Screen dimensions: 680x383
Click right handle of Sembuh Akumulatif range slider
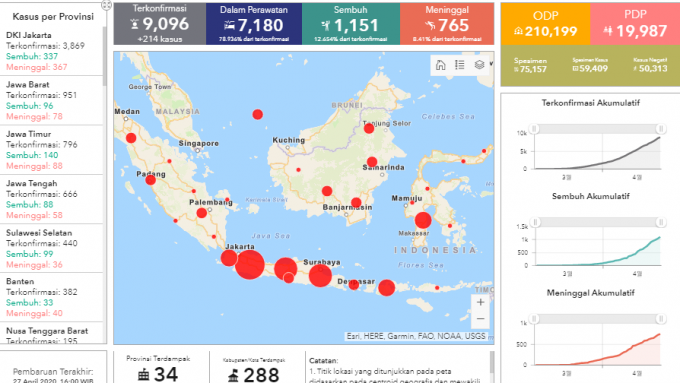(661, 222)
